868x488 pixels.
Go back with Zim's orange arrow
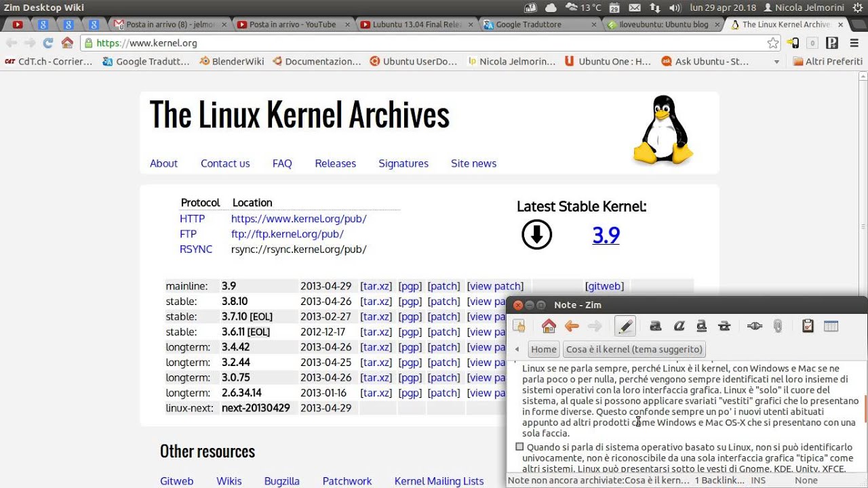572,326
